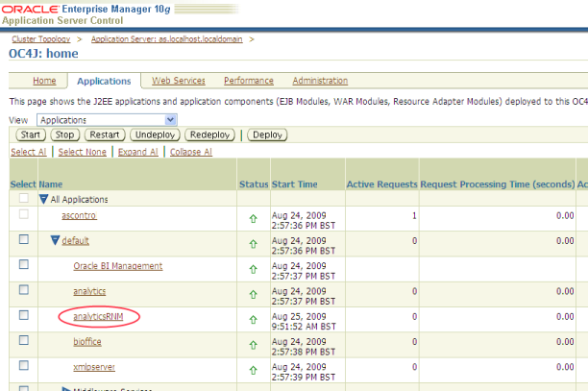
Task: Check the Oracle BI Management row box
Action: tap(24, 264)
